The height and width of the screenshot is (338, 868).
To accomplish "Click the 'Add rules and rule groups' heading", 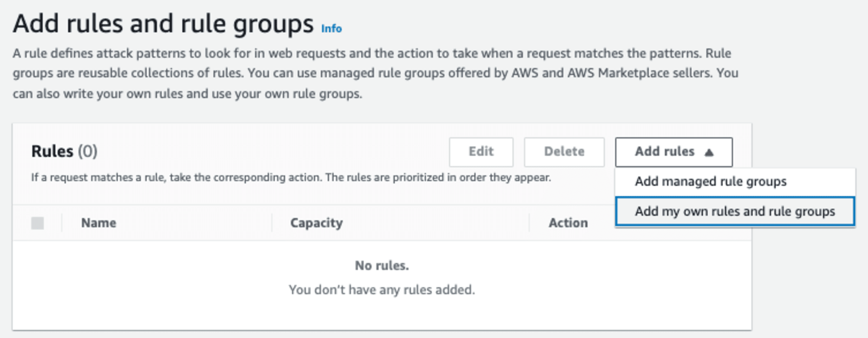I will click(x=163, y=24).
